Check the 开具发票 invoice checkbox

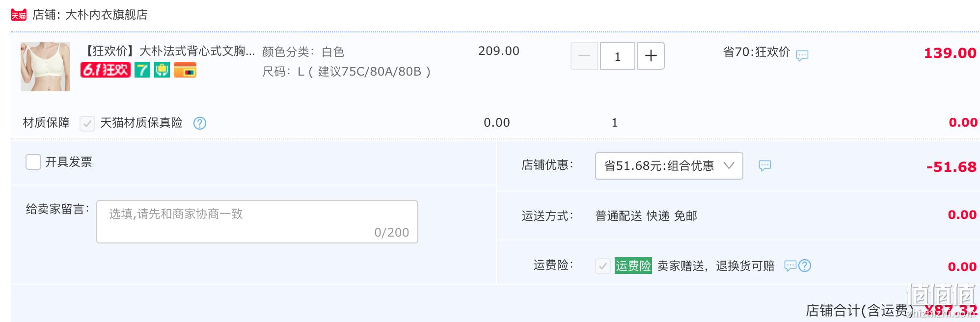[x=33, y=162]
